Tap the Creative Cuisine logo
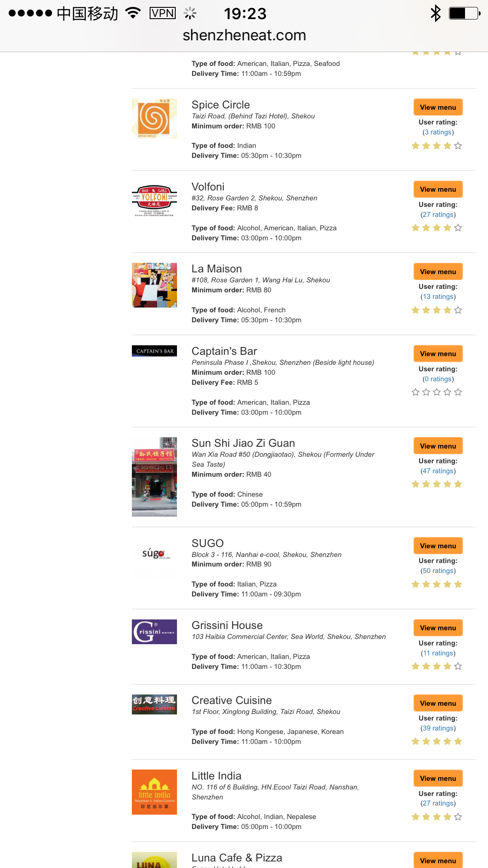 point(154,704)
